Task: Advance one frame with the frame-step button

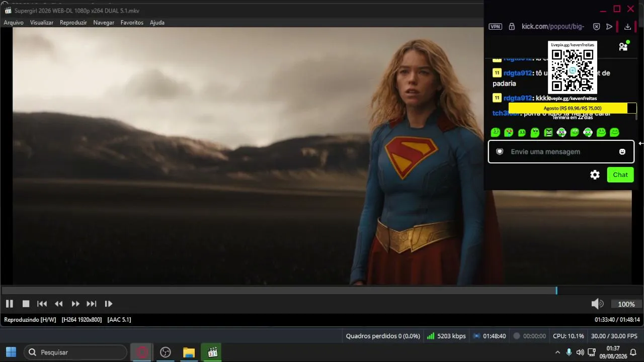Action: pos(108,304)
